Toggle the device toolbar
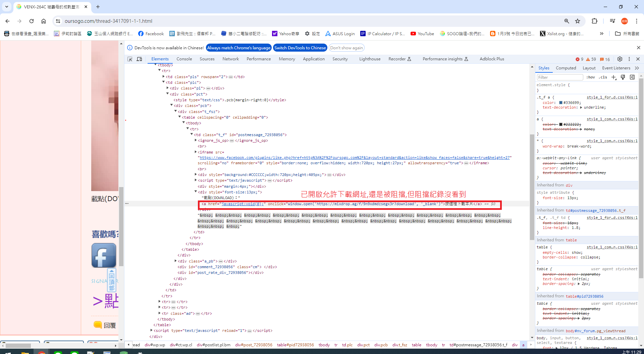Image resolution: width=644 pixels, height=354 pixels. (139, 59)
